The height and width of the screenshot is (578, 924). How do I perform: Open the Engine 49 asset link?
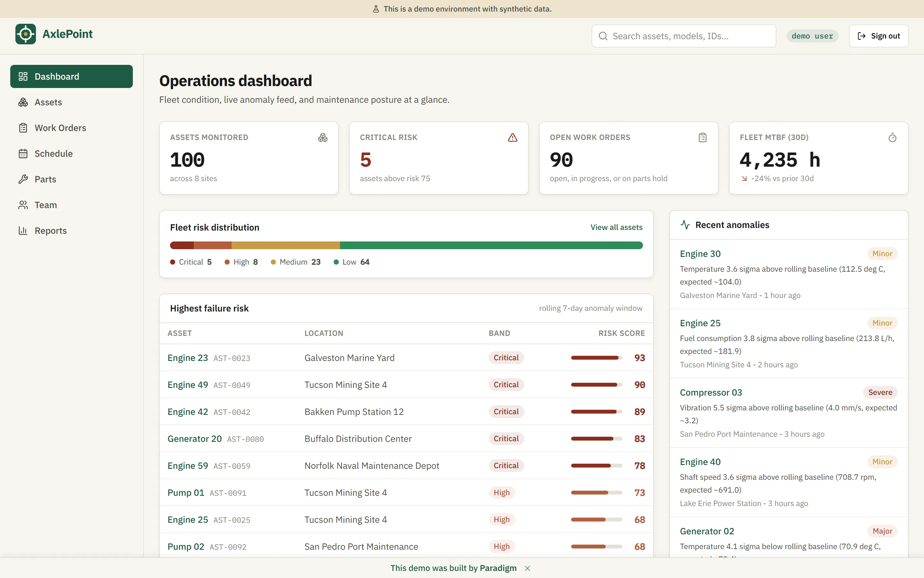(187, 385)
